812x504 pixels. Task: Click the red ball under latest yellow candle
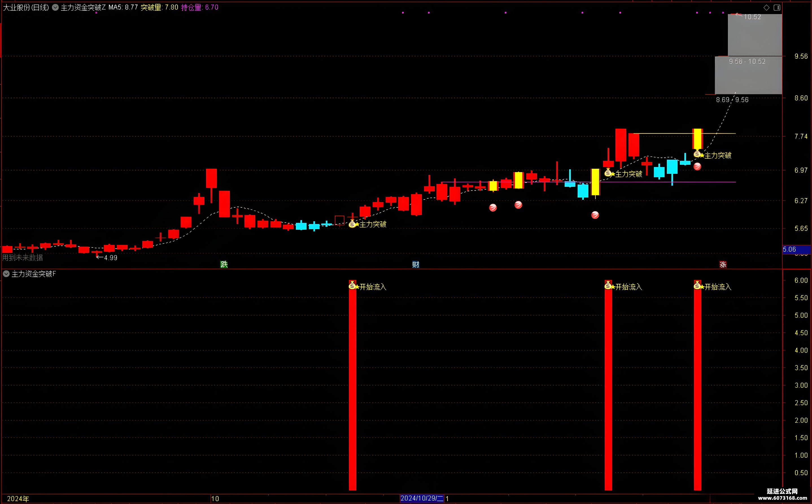coord(697,166)
